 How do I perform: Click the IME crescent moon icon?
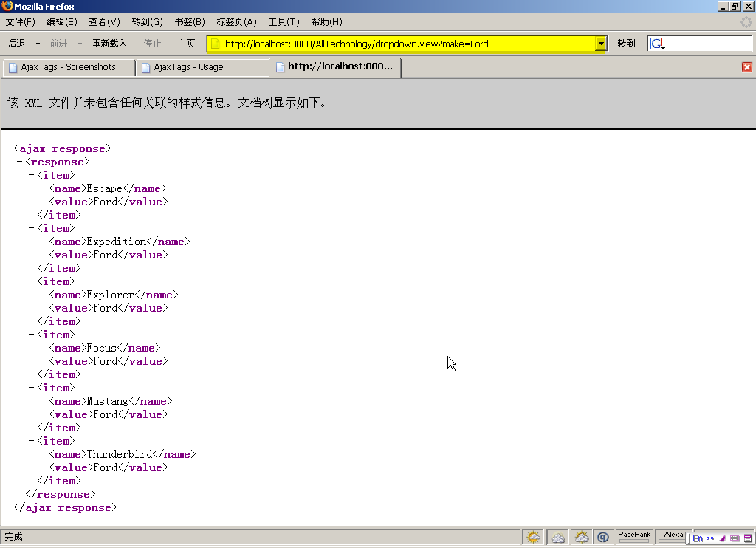point(722,538)
